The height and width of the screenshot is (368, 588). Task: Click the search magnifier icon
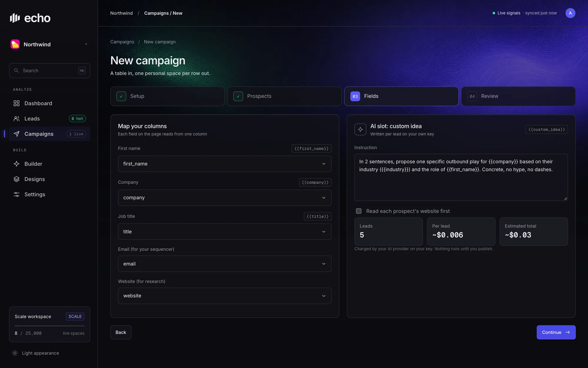tap(16, 71)
